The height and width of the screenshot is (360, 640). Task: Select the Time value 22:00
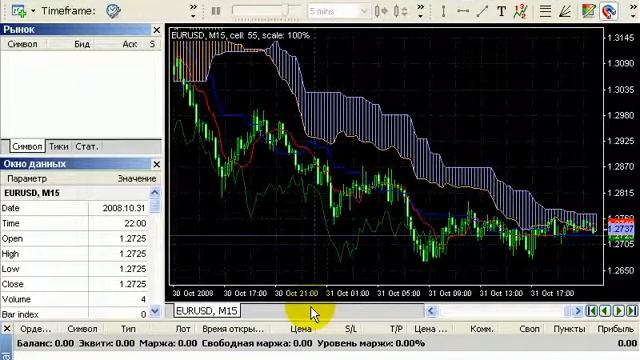135,224
